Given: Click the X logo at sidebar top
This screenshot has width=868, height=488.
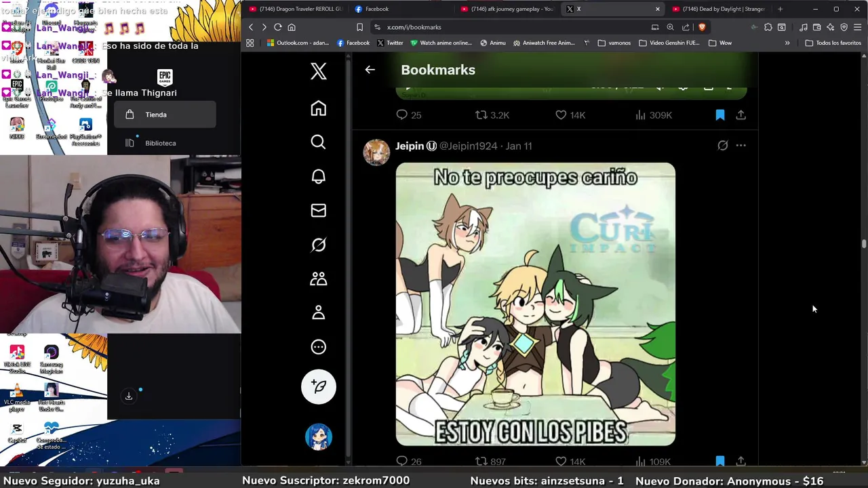Looking at the screenshot, I should (x=318, y=71).
